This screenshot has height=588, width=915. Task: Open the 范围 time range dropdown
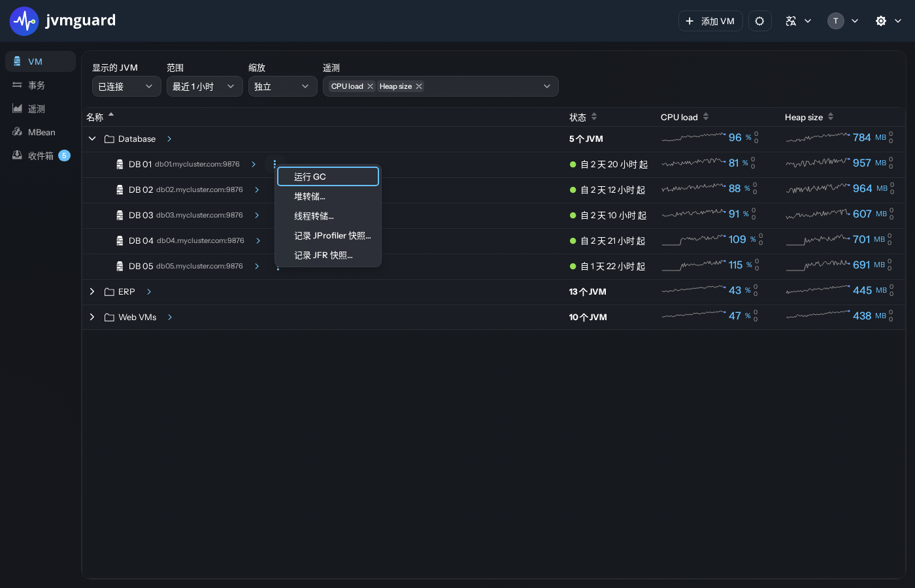pos(205,86)
